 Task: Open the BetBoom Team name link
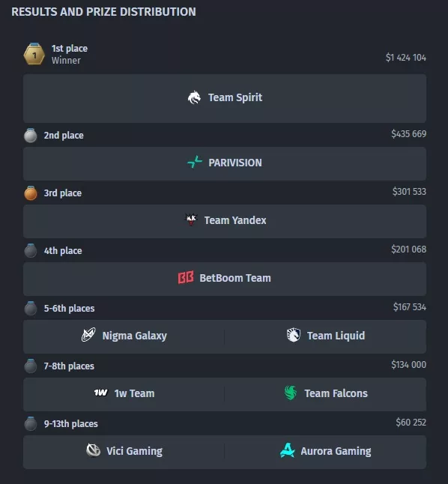click(235, 278)
